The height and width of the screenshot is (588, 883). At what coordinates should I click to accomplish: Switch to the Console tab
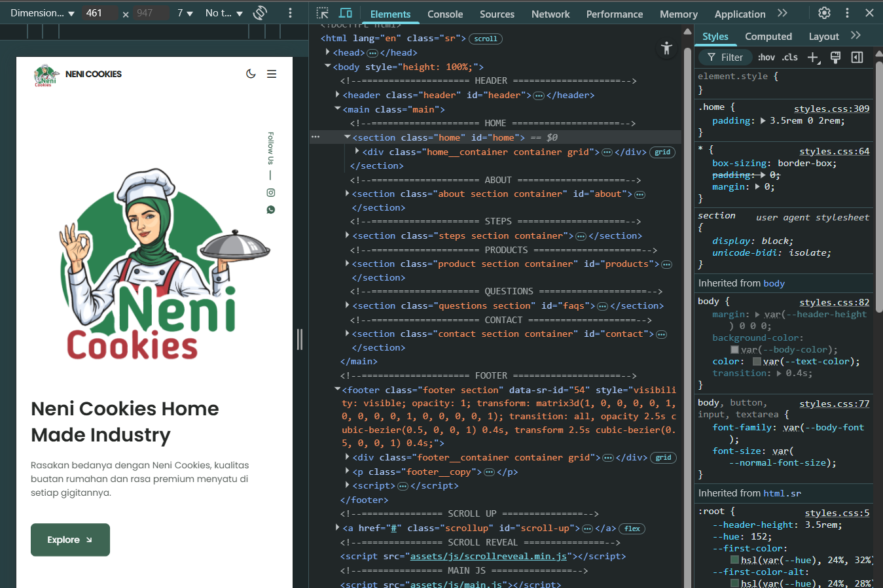click(x=444, y=13)
